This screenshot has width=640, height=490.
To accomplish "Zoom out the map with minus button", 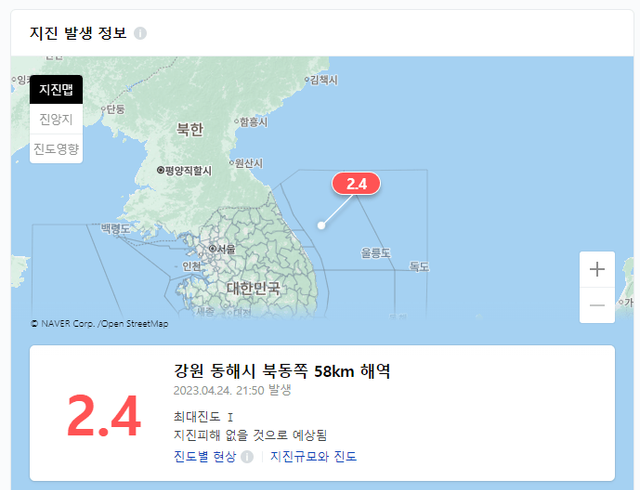I will 597,305.
